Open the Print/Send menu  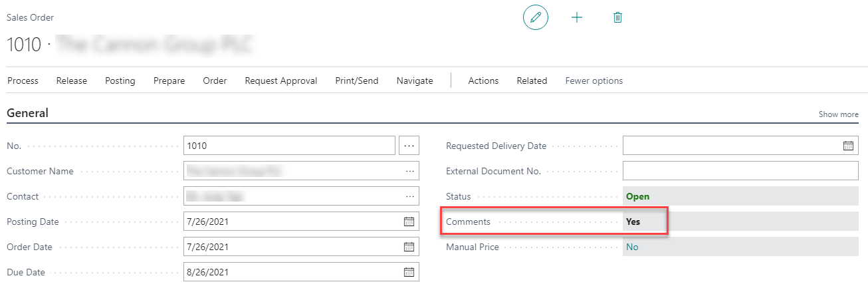(356, 80)
